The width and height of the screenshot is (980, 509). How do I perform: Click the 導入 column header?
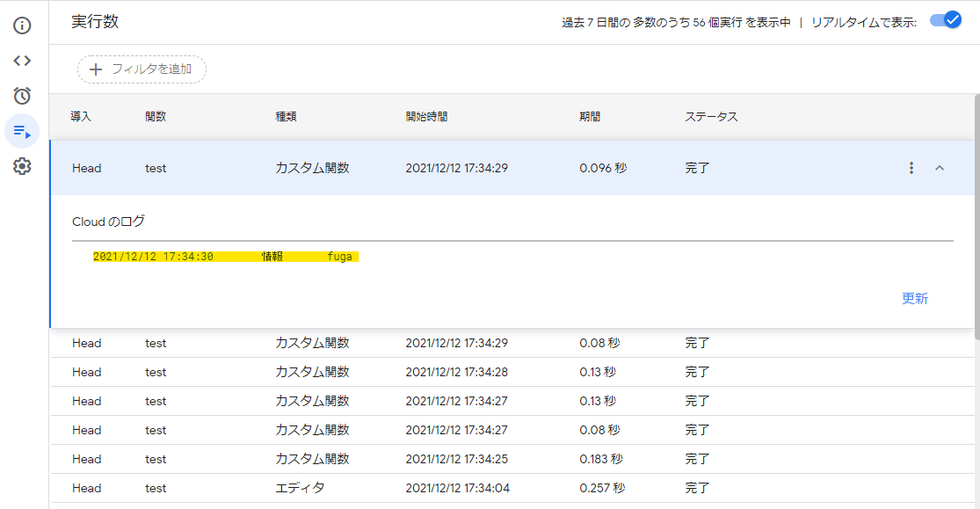pos(81,116)
